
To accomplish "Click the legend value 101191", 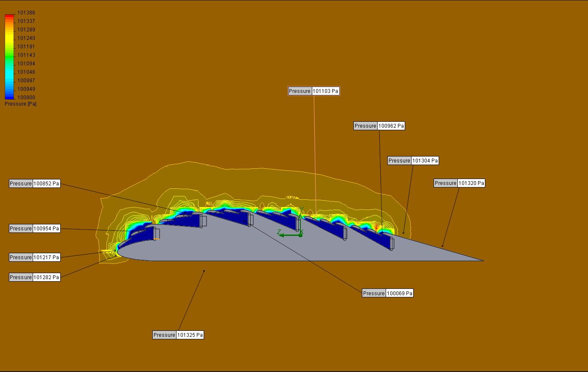I will pyautogui.click(x=26, y=47).
